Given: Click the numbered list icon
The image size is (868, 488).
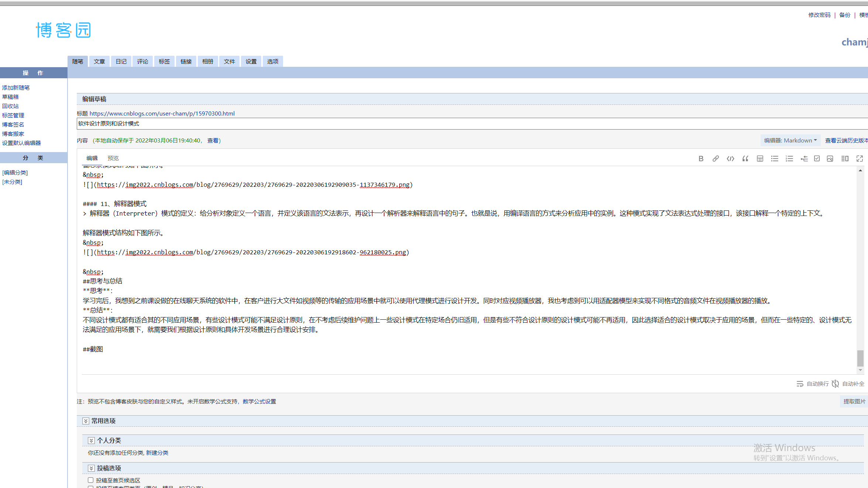Looking at the screenshot, I should tap(789, 159).
